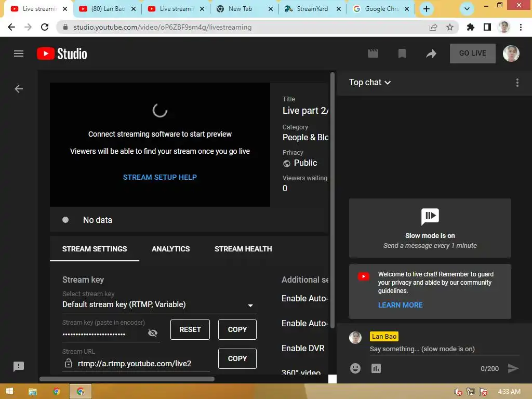
Task: Open the YouTube Studio hamburger menu
Action: click(19, 54)
